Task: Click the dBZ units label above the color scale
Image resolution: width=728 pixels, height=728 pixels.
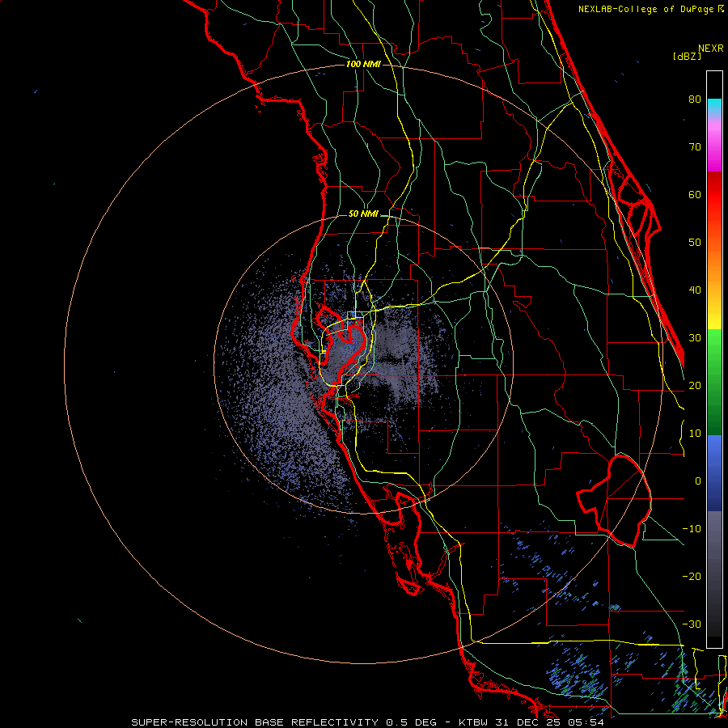Action: 687,56
